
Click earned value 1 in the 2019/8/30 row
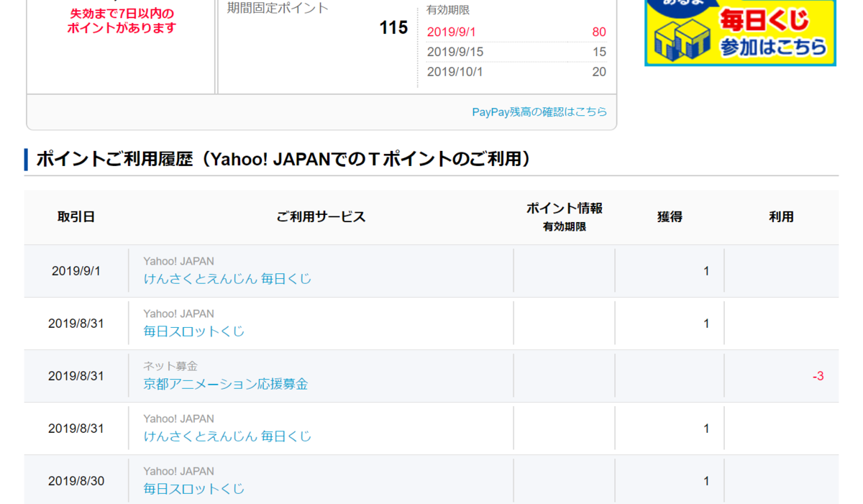click(706, 481)
